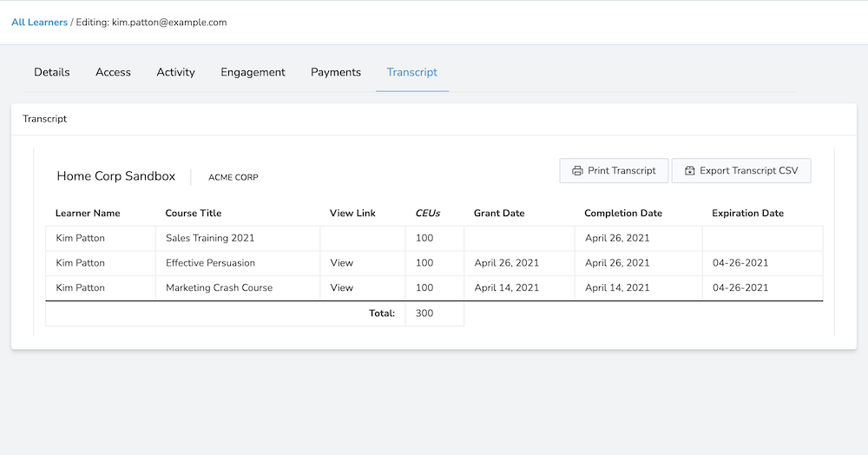The image size is (868, 455).
Task: Select the Transcript tab
Action: [x=411, y=72]
